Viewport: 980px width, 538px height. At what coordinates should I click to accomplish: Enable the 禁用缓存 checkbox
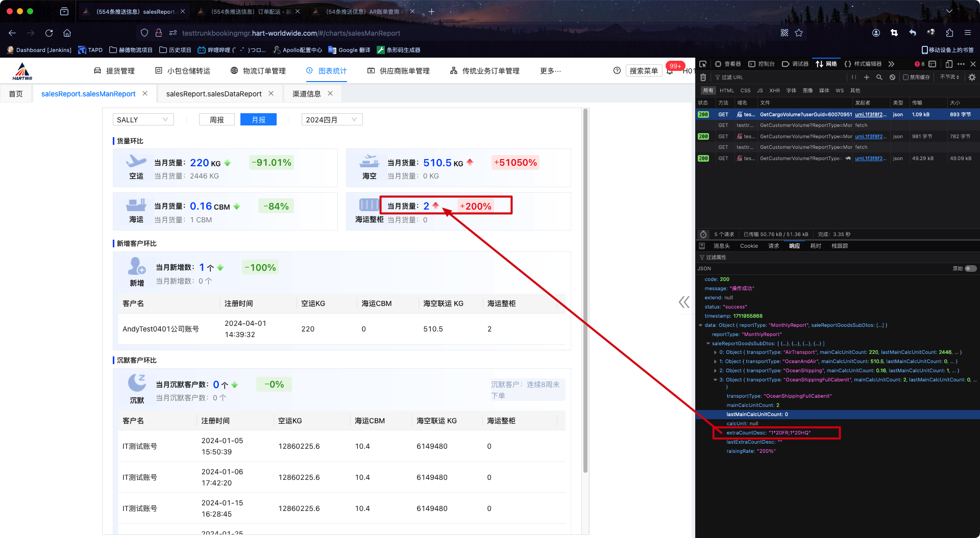(x=905, y=77)
